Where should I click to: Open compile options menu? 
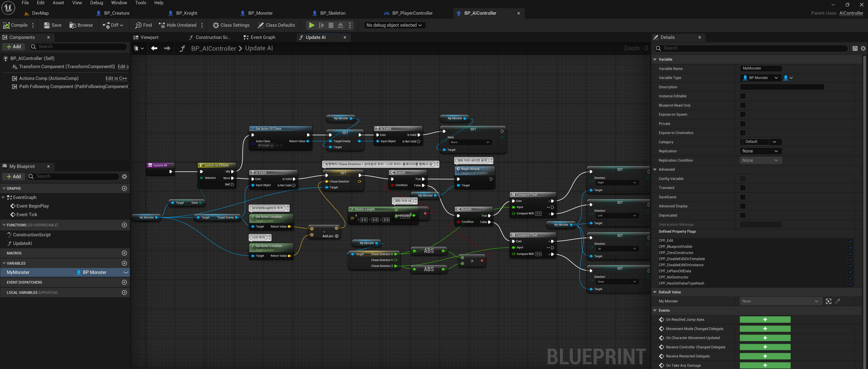[33, 25]
